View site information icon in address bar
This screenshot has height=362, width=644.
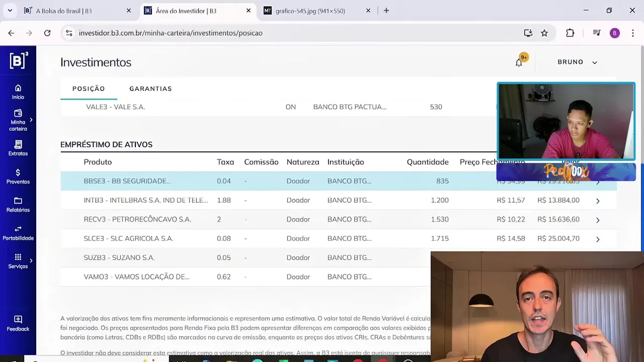click(69, 33)
